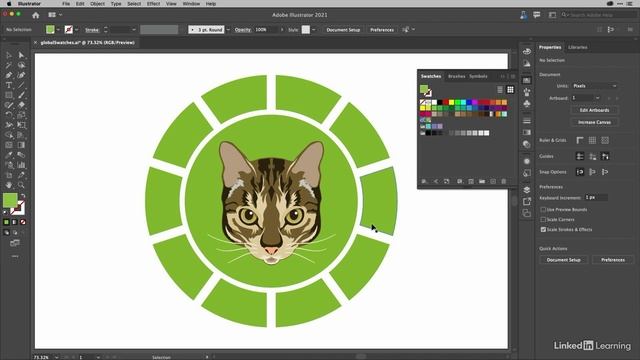
Task: Switch to the Symbols tab
Action: [x=478, y=76]
